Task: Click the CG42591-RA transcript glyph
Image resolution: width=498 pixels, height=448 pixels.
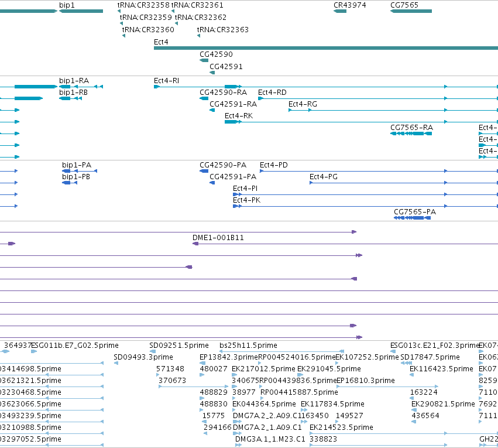Action: [x=212, y=110]
